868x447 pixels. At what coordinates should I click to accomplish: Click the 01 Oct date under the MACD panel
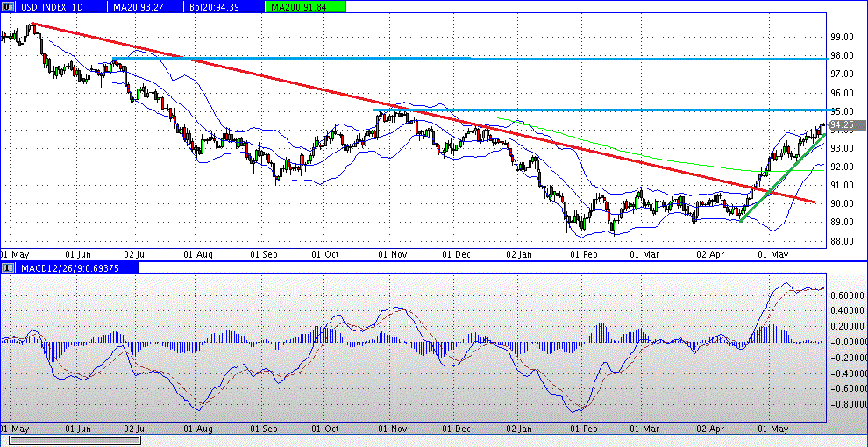(325, 429)
